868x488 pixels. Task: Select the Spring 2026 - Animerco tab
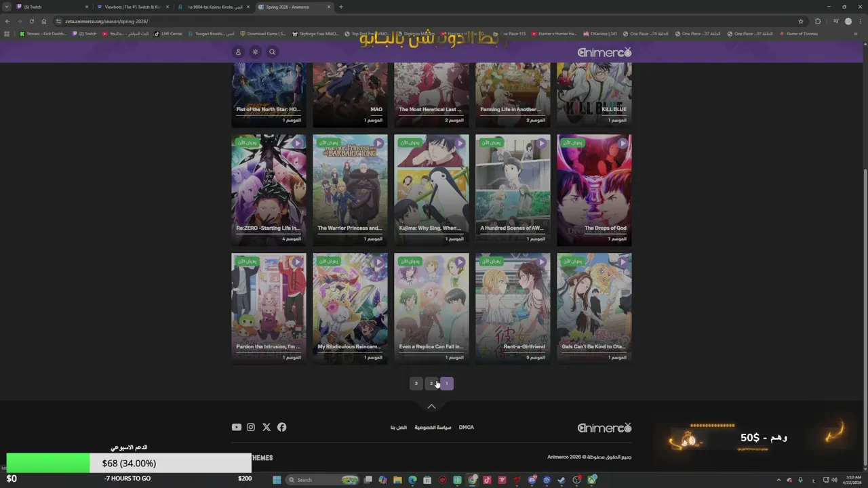point(294,7)
